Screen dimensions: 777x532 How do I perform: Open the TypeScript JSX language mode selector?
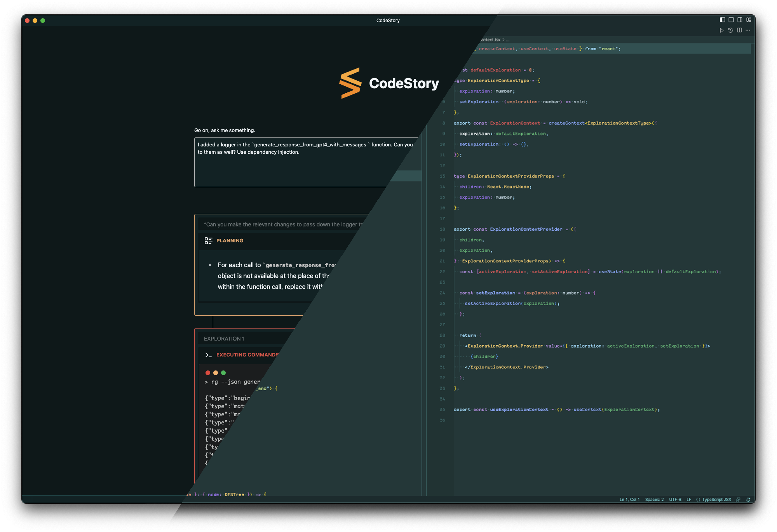[716, 500]
